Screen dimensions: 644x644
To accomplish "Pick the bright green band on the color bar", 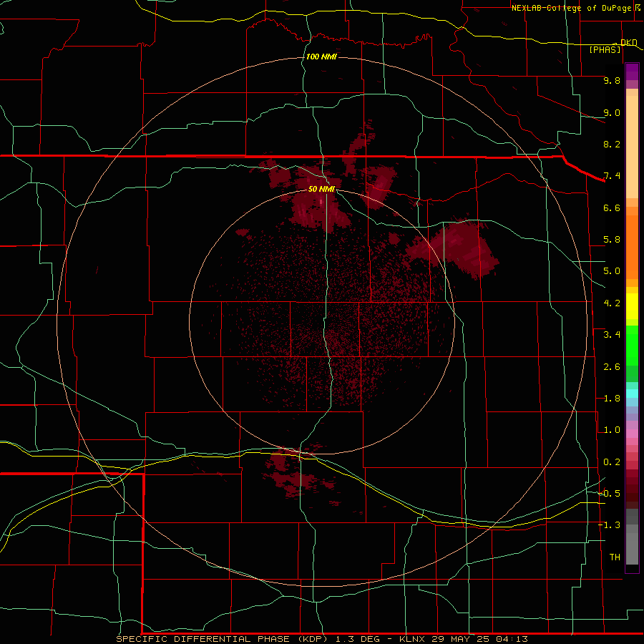I will click(x=632, y=345).
